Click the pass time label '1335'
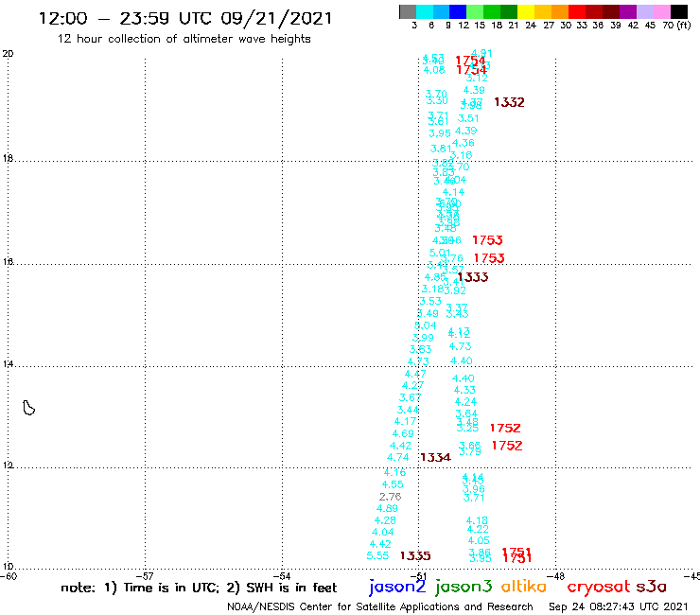This screenshot has height=615, width=700. click(x=415, y=555)
